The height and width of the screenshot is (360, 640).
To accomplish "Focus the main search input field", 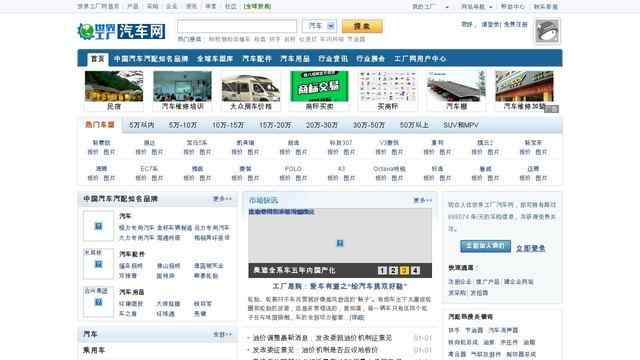I will [x=237, y=26].
